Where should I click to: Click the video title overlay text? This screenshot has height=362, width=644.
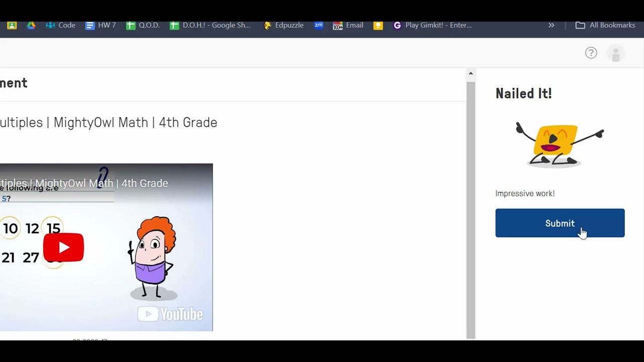pyautogui.click(x=84, y=183)
